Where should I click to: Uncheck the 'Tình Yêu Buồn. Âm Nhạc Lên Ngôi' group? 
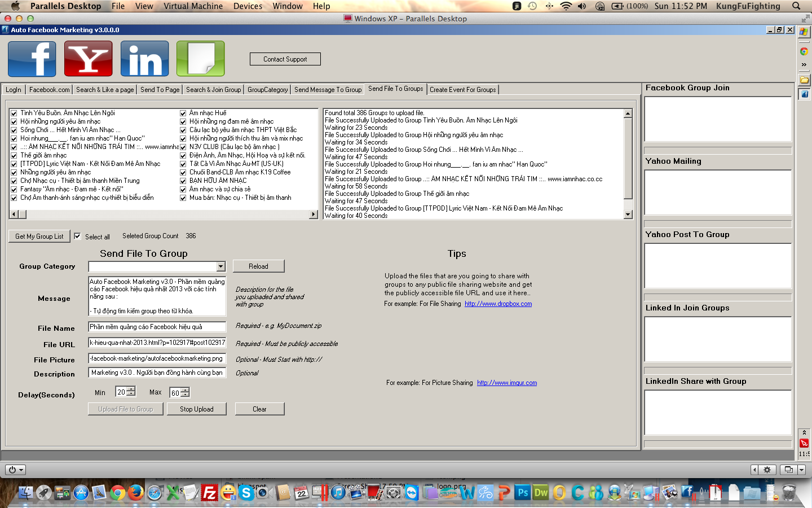pos(14,113)
